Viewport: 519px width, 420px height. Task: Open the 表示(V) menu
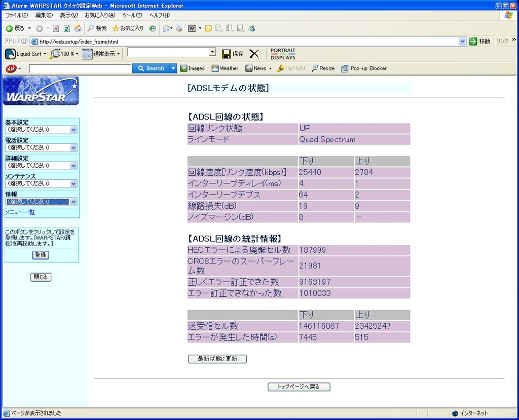pos(68,15)
